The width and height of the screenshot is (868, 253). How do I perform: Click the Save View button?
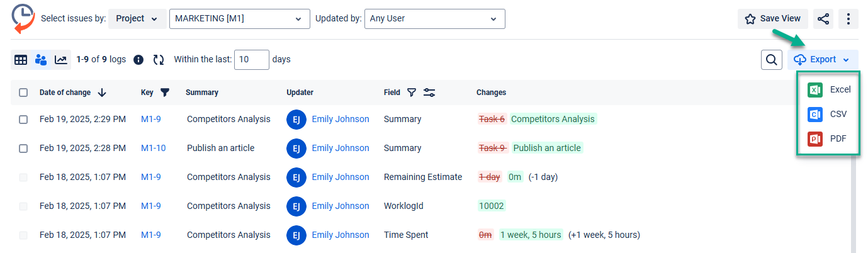tap(772, 19)
